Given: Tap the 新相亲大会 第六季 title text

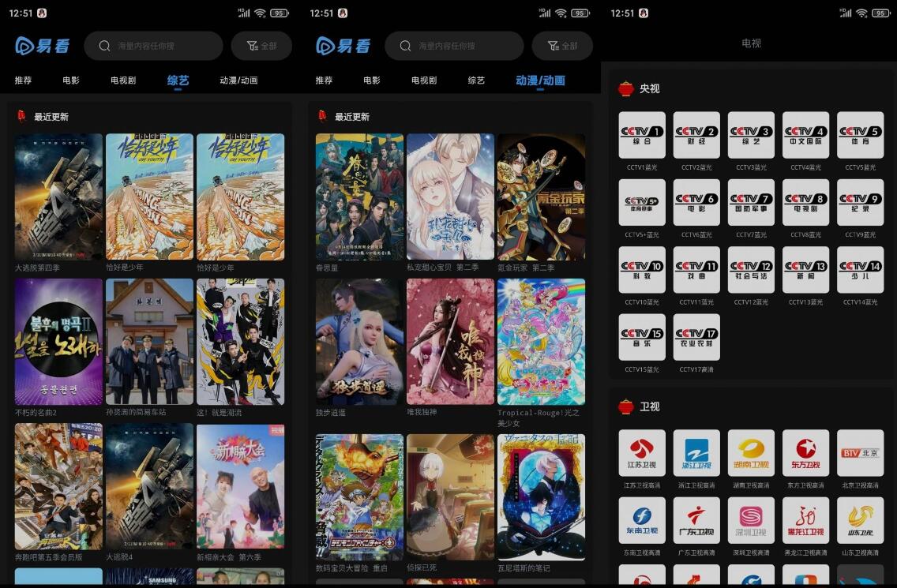Looking at the screenshot, I should click(x=228, y=557).
